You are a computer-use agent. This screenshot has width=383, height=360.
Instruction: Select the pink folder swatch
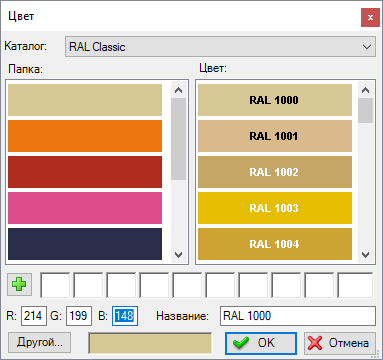click(x=85, y=208)
